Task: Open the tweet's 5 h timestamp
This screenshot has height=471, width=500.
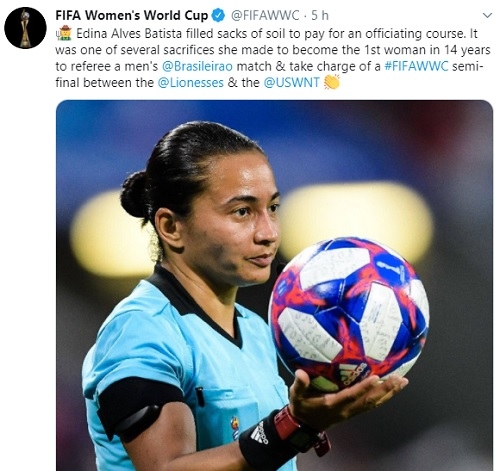Action: (x=320, y=15)
